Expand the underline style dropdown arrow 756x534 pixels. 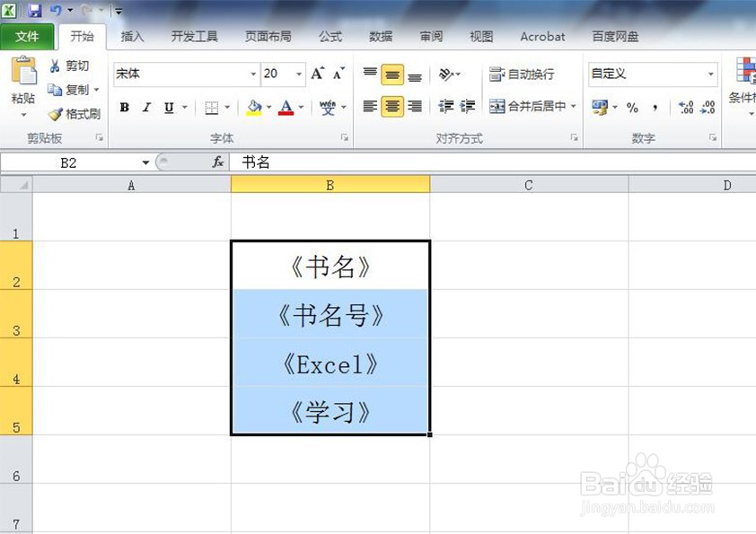(x=184, y=107)
